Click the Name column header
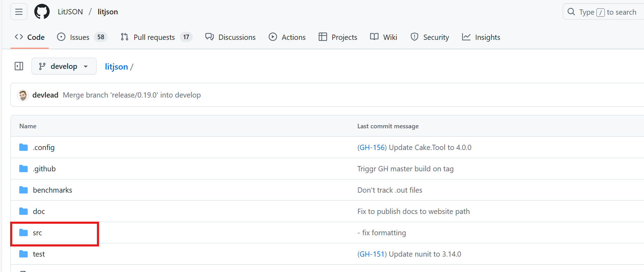Viewport: 644px width, 272px height. tap(28, 126)
